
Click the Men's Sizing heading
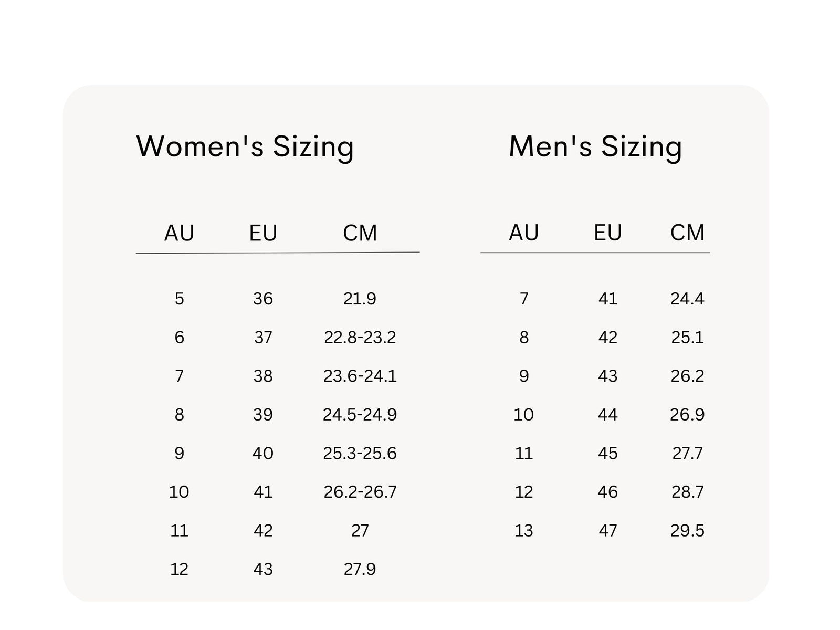coord(595,146)
